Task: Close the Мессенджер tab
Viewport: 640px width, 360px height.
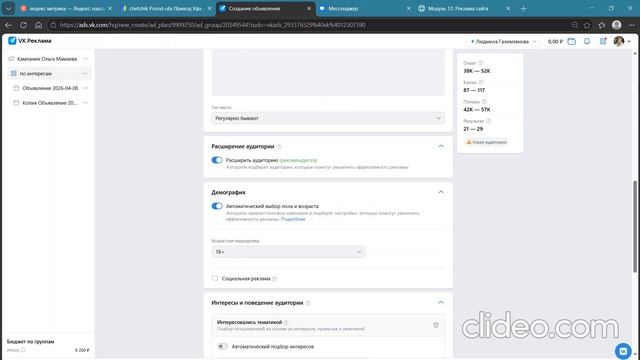Action: [408, 9]
